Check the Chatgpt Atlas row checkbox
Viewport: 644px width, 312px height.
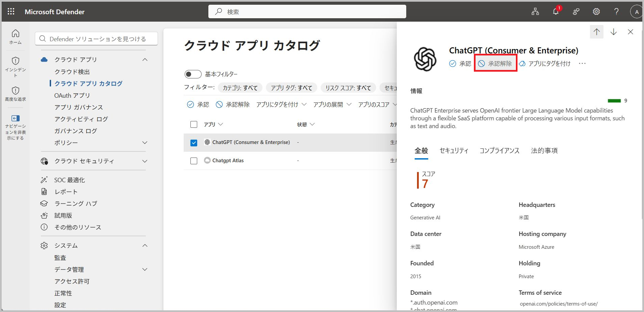[x=194, y=161]
